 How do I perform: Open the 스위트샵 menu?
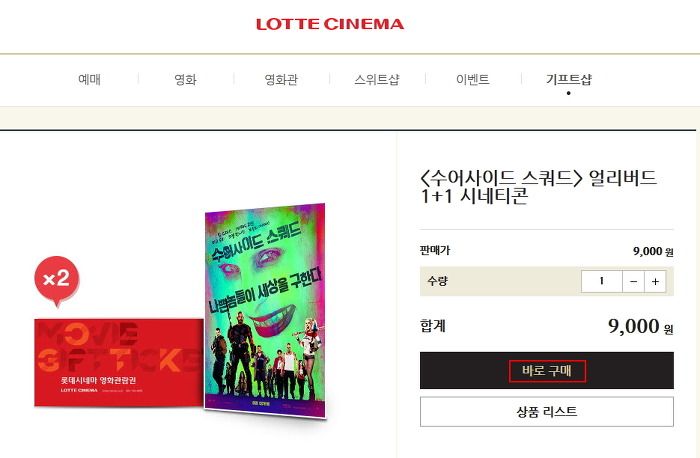click(377, 79)
